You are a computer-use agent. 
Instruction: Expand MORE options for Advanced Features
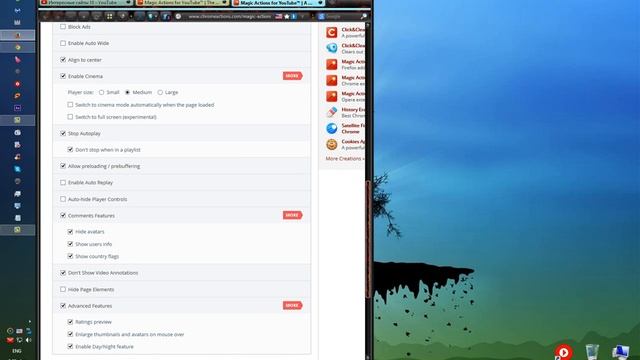pos(292,305)
